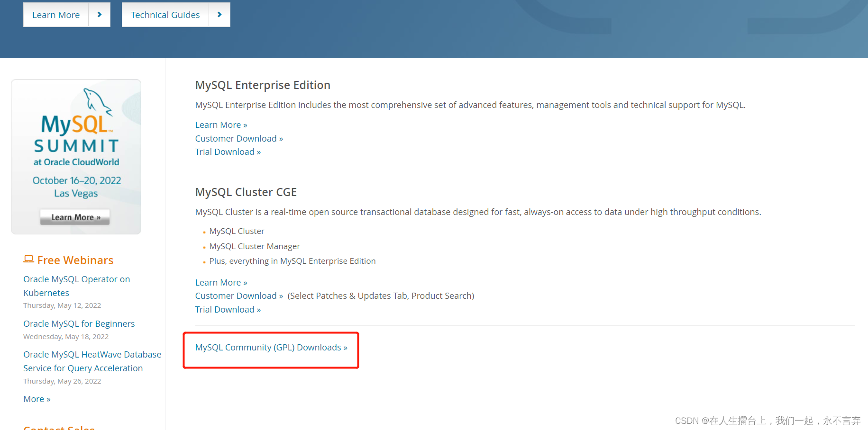Open the Free Webinars heading
This screenshot has width=868, height=430.
point(75,260)
